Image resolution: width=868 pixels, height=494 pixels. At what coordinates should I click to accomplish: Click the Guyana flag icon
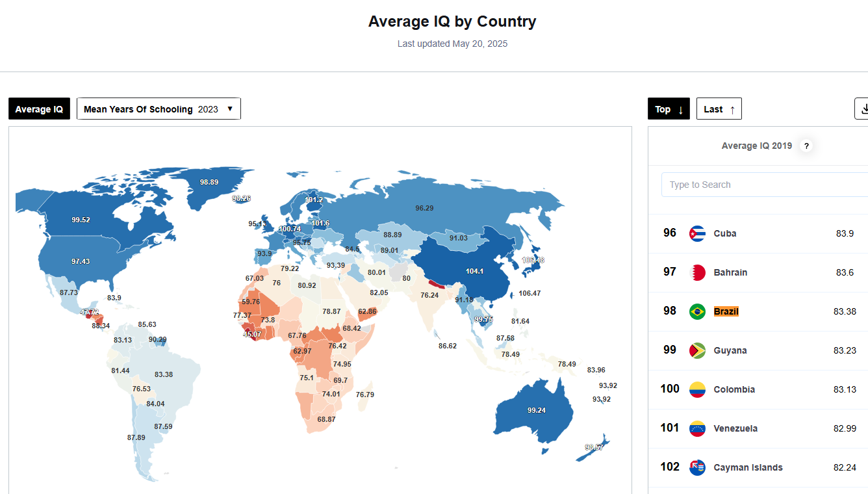click(697, 350)
